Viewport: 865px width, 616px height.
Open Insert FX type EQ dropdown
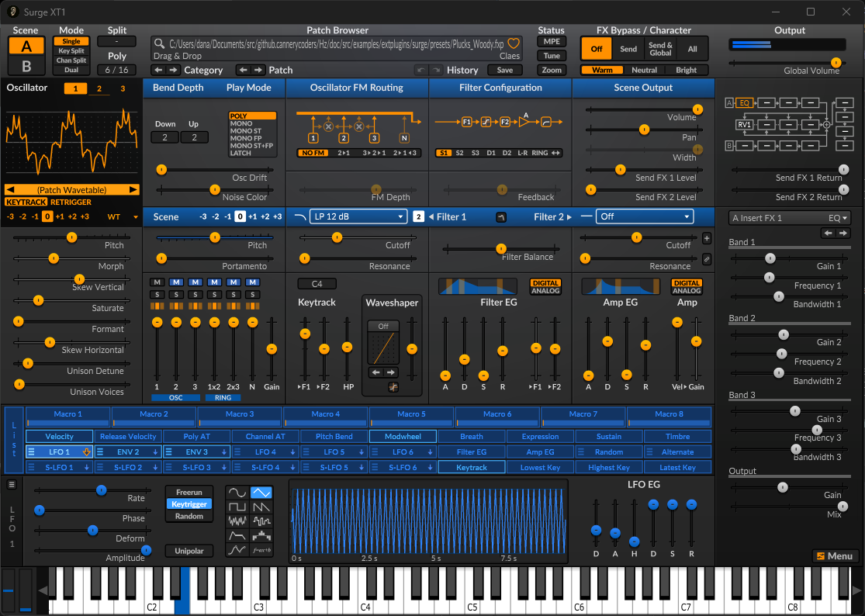coord(789,218)
